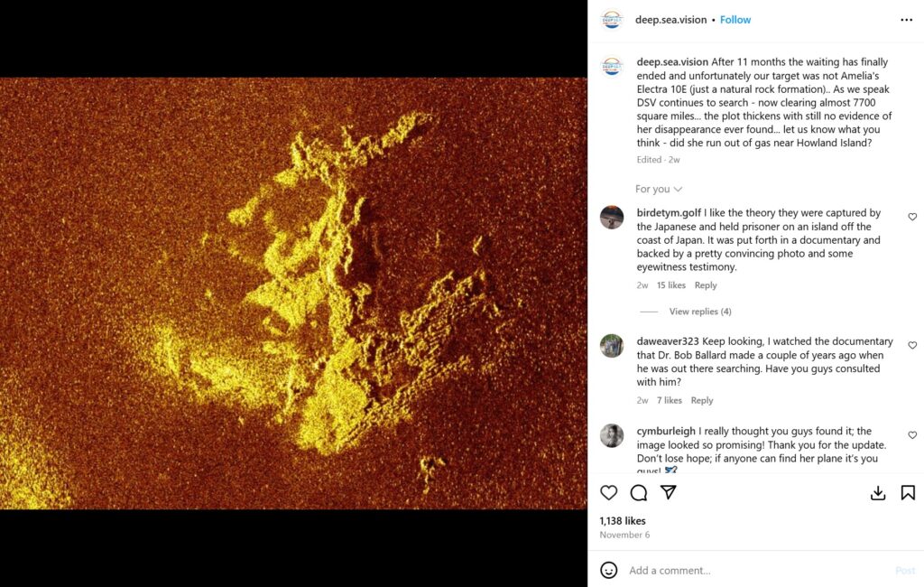Follow the deep.sea.vision account
The image size is (924, 587).
(735, 20)
